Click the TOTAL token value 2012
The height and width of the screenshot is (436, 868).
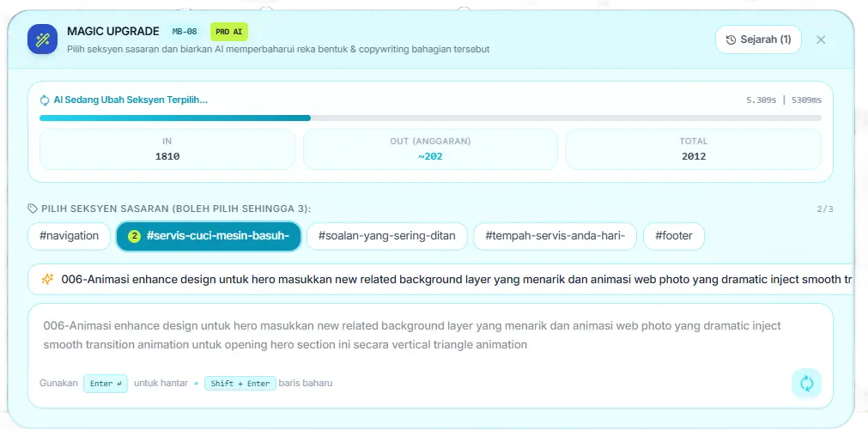694,156
